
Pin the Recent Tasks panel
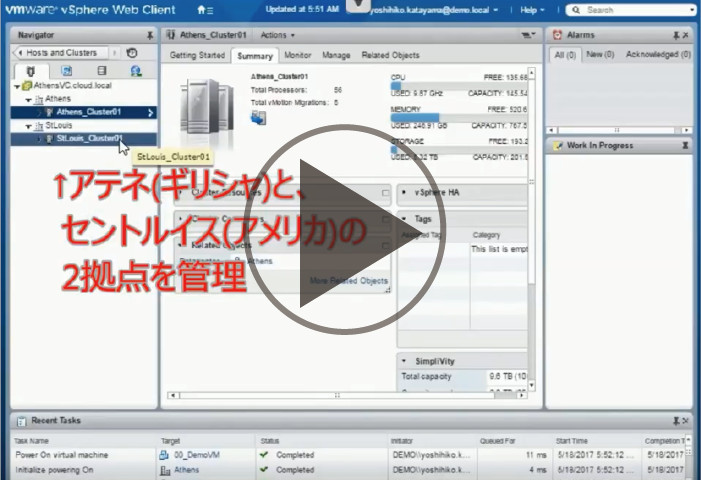pyautogui.click(x=676, y=421)
